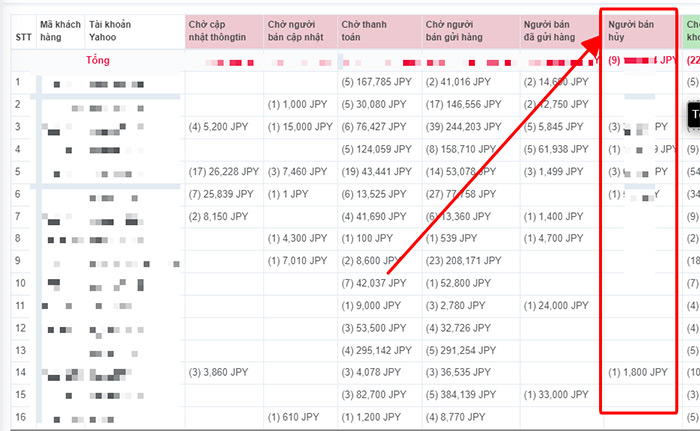
Task: Open cell (4) 295,142 JPY
Action: point(376,351)
